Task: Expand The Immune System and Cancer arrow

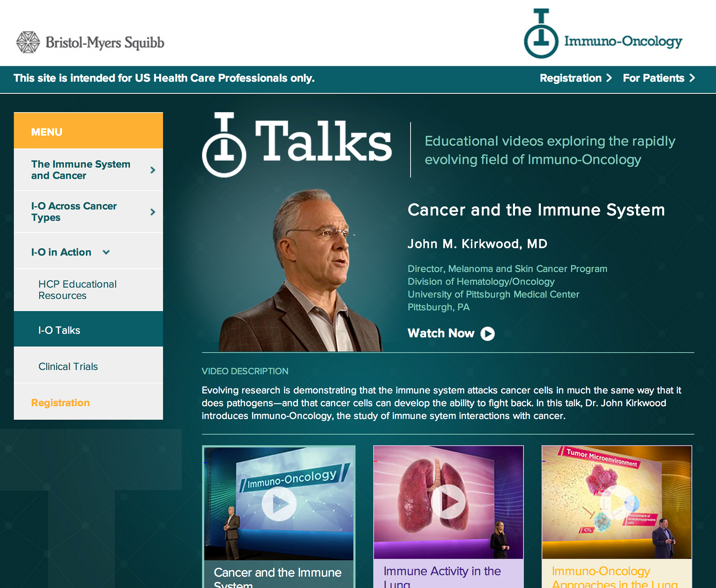Action: [153, 170]
